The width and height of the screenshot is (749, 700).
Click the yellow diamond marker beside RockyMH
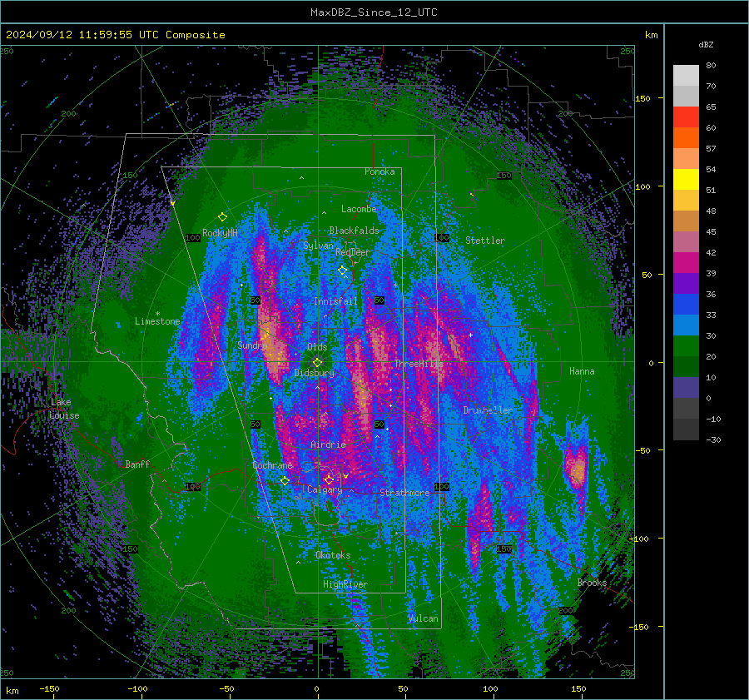click(222, 217)
